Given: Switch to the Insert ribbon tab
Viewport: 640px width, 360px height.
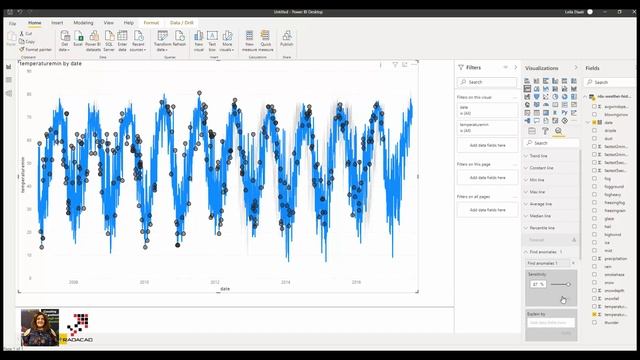Looking at the screenshot, I should click(x=57, y=23).
